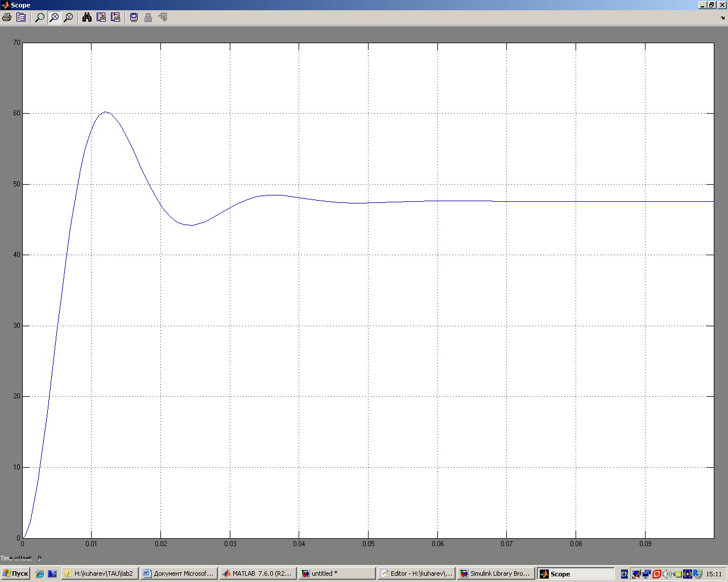Click the y-axis label 70
The image size is (728, 582).
(x=17, y=43)
